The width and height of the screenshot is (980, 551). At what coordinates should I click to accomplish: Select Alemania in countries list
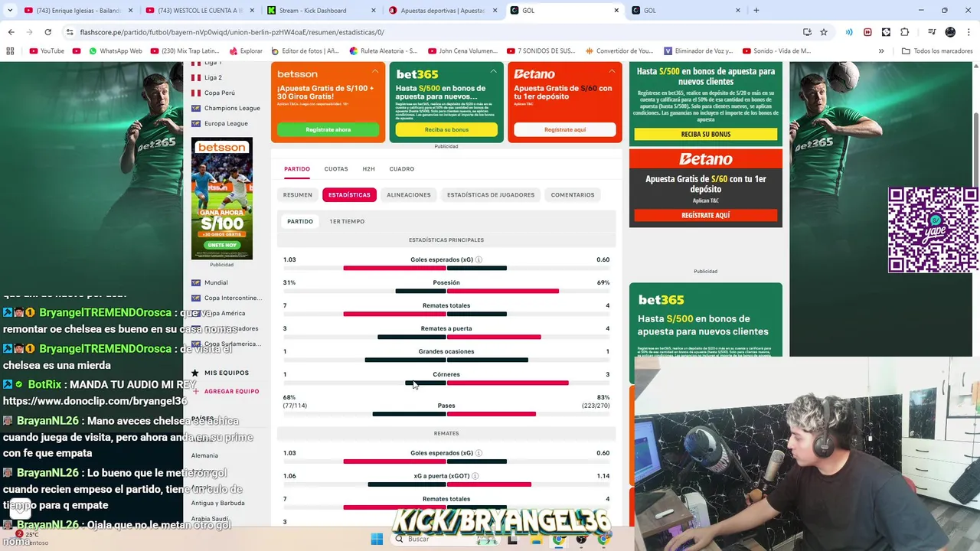(x=204, y=455)
